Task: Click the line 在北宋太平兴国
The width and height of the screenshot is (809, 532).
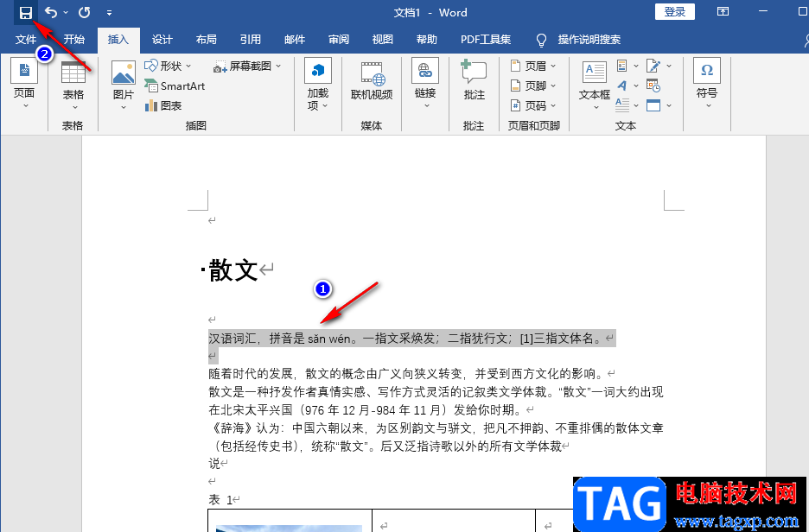Action: click(366, 410)
